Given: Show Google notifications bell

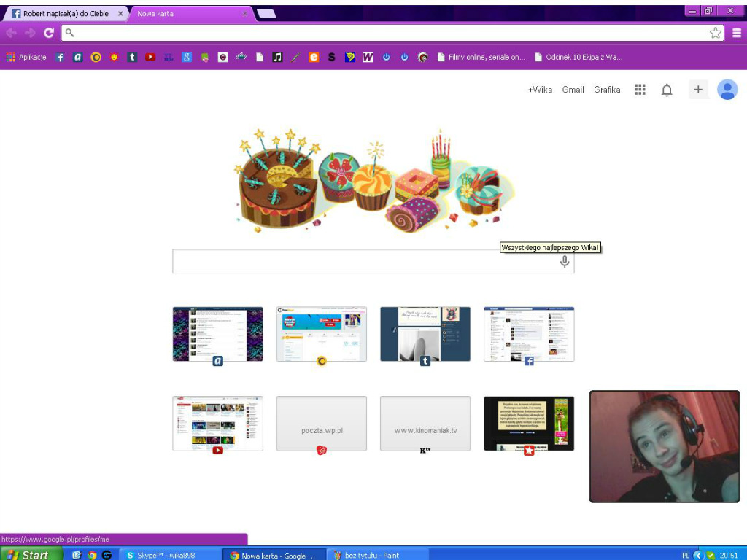Looking at the screenshot, I should [x=667, y=90].
